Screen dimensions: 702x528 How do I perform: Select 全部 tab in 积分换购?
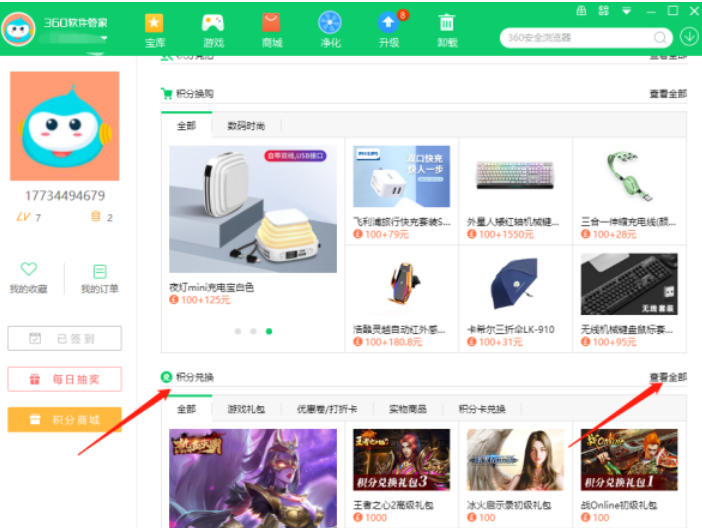tap(186, 126)
